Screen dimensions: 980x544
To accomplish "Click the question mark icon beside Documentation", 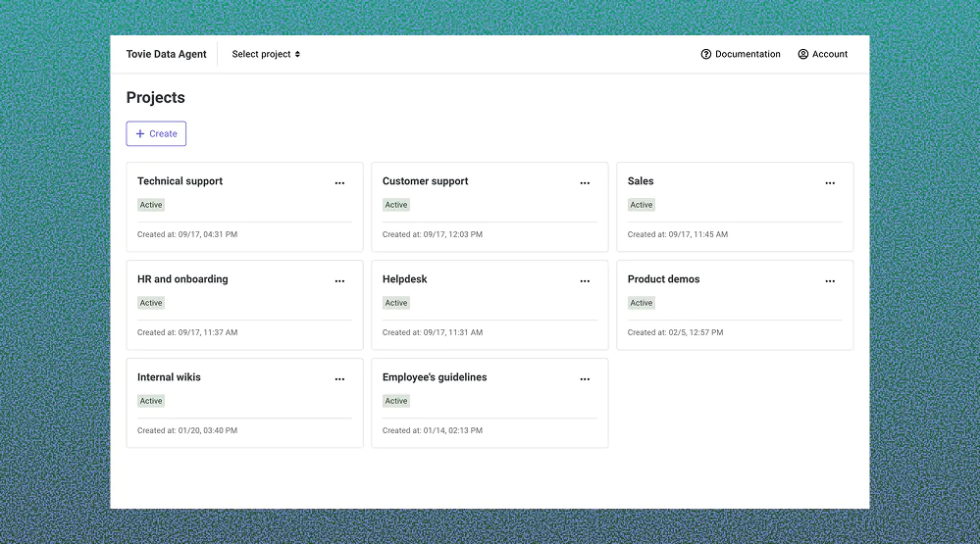I will (706, 55).
